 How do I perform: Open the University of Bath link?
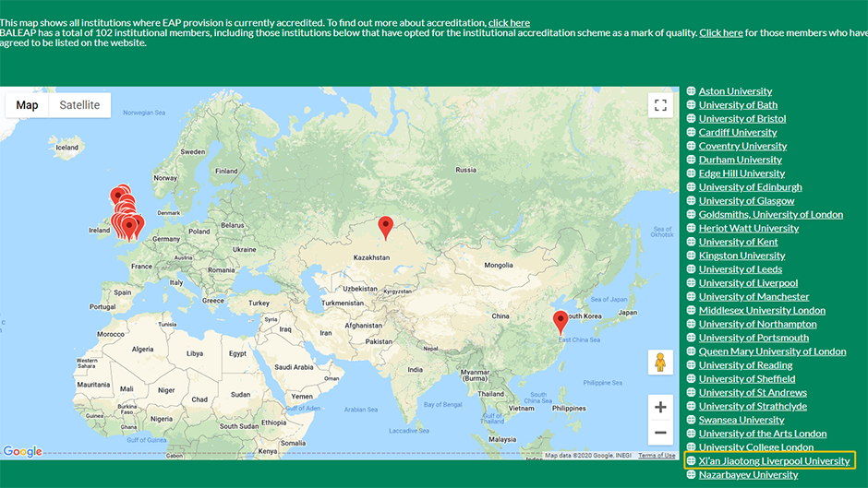point(738,104)
